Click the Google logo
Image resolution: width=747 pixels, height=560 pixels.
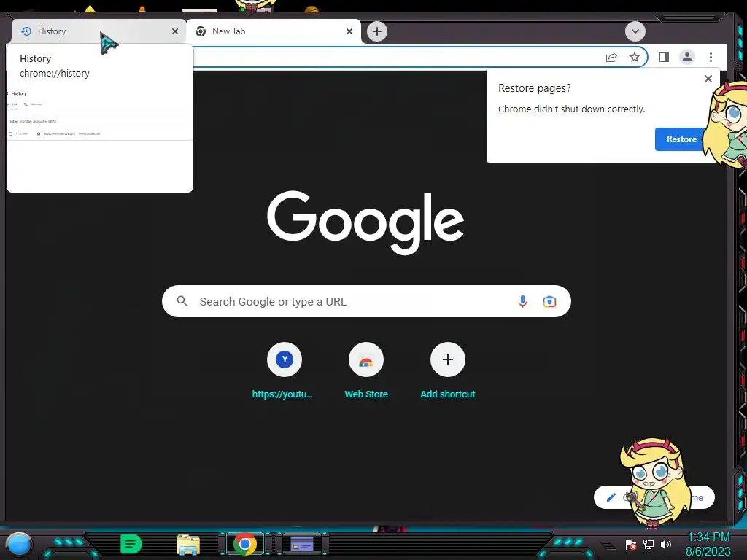[x=365, y=222]
